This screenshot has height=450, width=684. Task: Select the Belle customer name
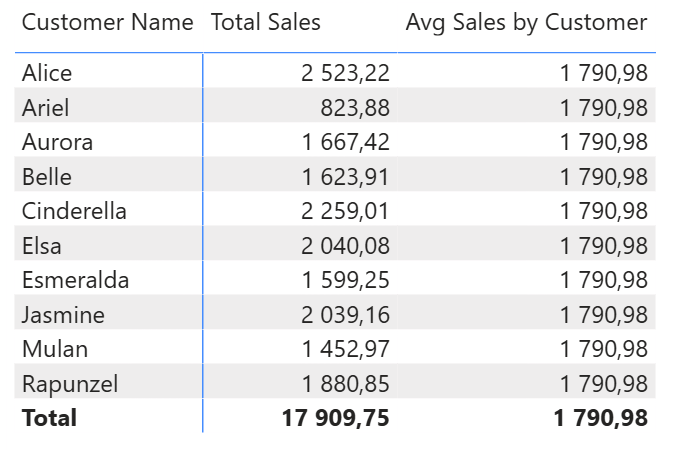(x=47, y=177)
